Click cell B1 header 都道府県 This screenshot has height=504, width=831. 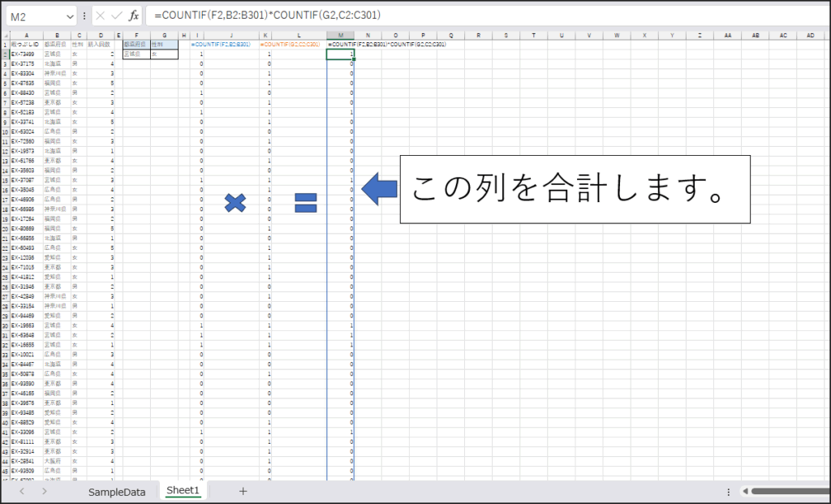coord(57,45)
